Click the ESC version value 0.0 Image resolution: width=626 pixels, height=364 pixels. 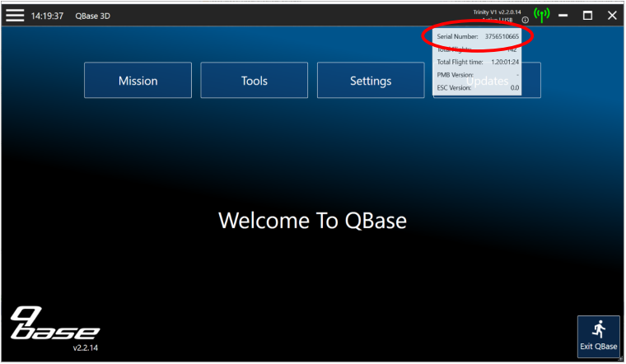[x=515, y=87]
